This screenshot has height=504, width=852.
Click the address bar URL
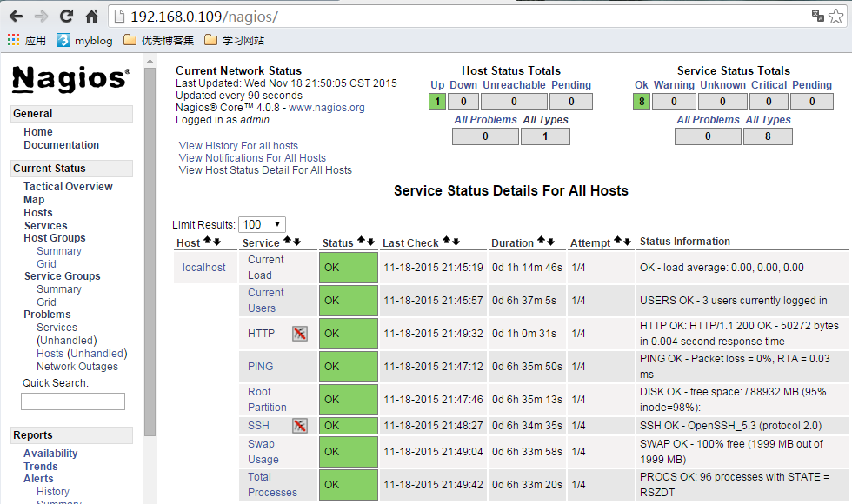(x=204, y=17)
